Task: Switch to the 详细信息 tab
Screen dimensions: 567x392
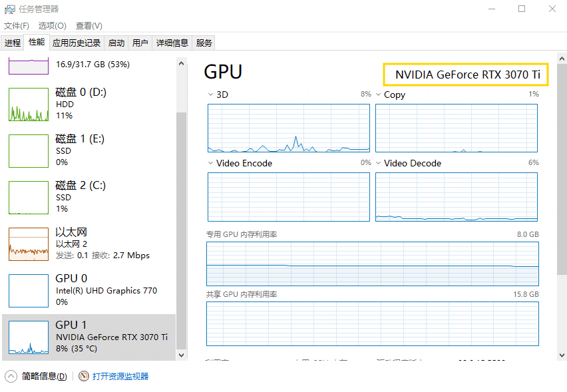Action: click(172, 43)
